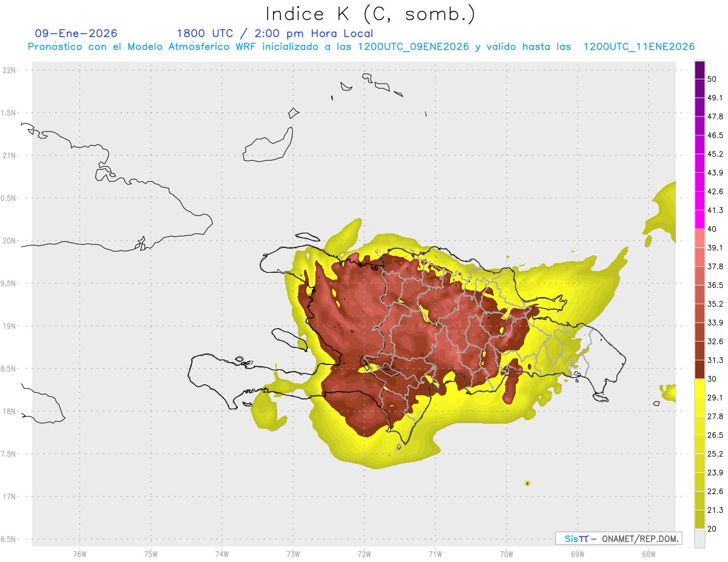Click the colorbar value 37.8
Screen dimensions: 728x562
[x=715, y=266]
